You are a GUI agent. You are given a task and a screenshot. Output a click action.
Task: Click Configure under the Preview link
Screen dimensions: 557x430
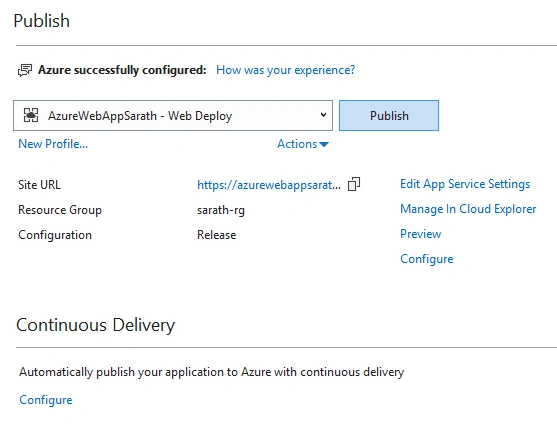tap(427, 259)
